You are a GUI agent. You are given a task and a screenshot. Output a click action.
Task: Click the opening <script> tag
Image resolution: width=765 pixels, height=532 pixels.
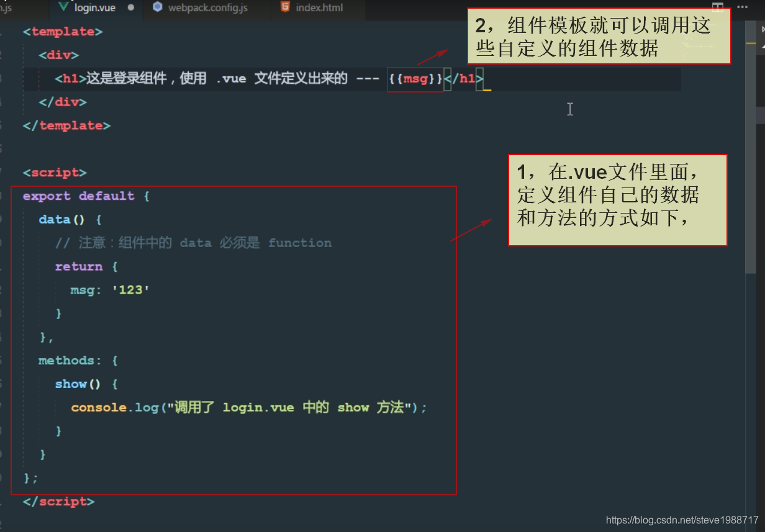point(55,173)
